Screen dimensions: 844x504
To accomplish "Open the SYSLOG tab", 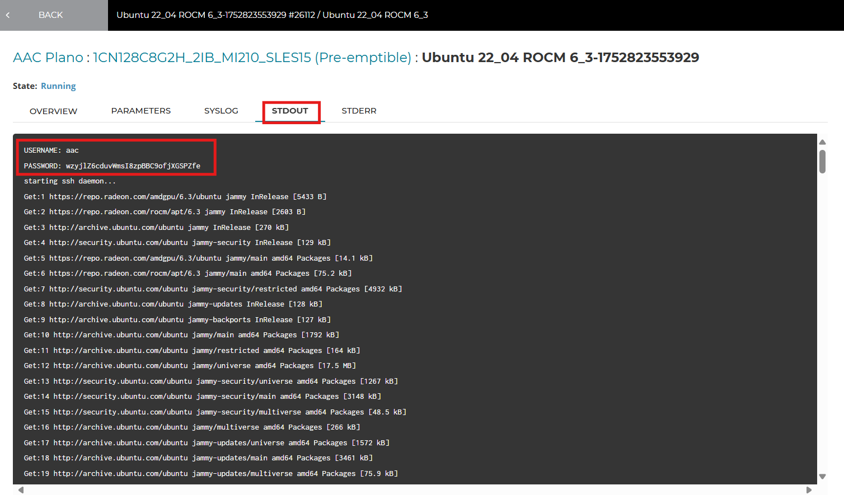I will coord(221,111).
